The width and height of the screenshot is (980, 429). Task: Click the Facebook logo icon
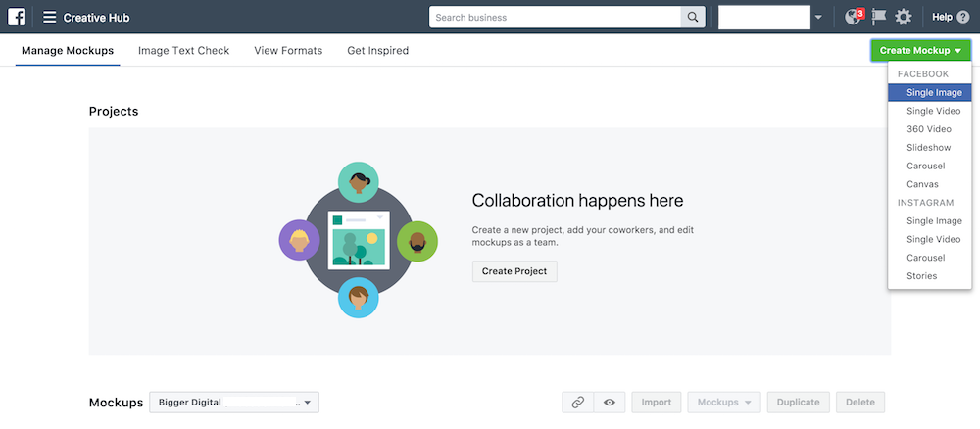pos(17,17)
